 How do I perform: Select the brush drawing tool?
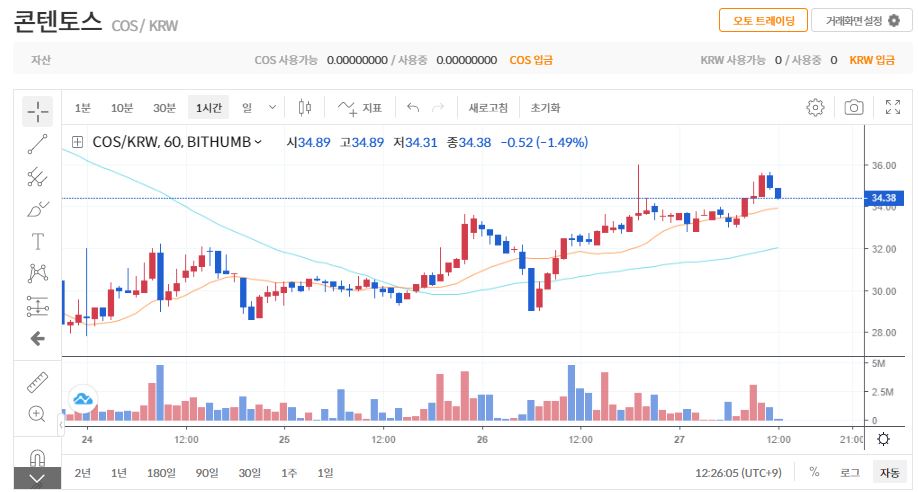[37, 209]
